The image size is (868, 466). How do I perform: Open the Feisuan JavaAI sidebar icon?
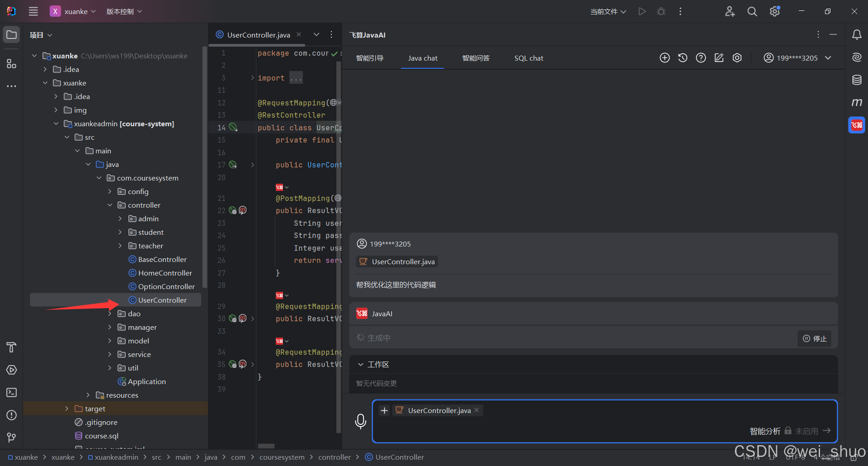coord(857,125)
